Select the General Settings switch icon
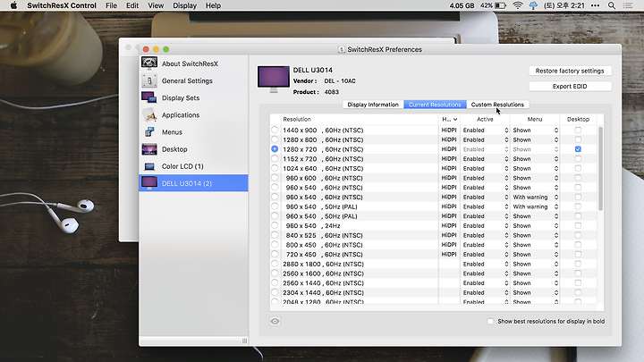 click(149, 80)
